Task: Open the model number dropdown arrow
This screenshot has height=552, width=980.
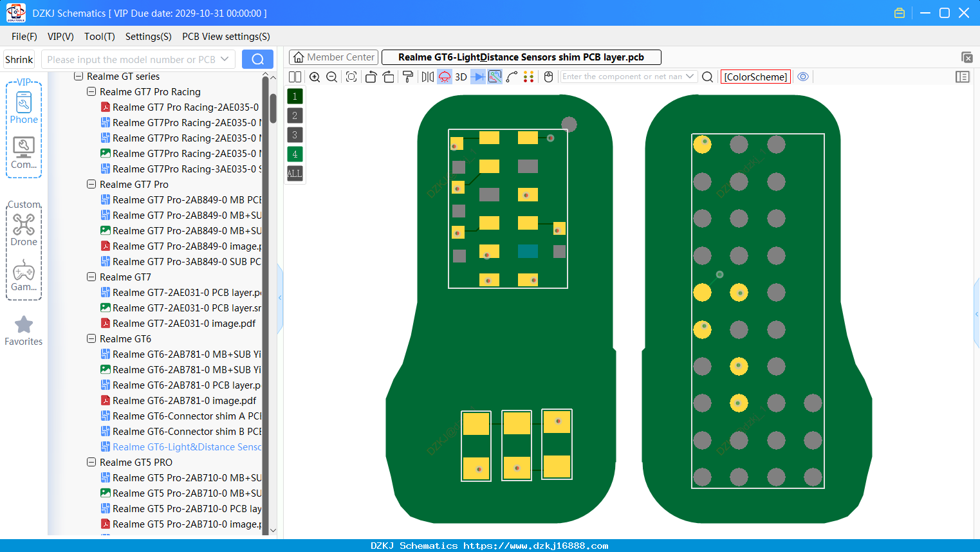Action: 225,59
